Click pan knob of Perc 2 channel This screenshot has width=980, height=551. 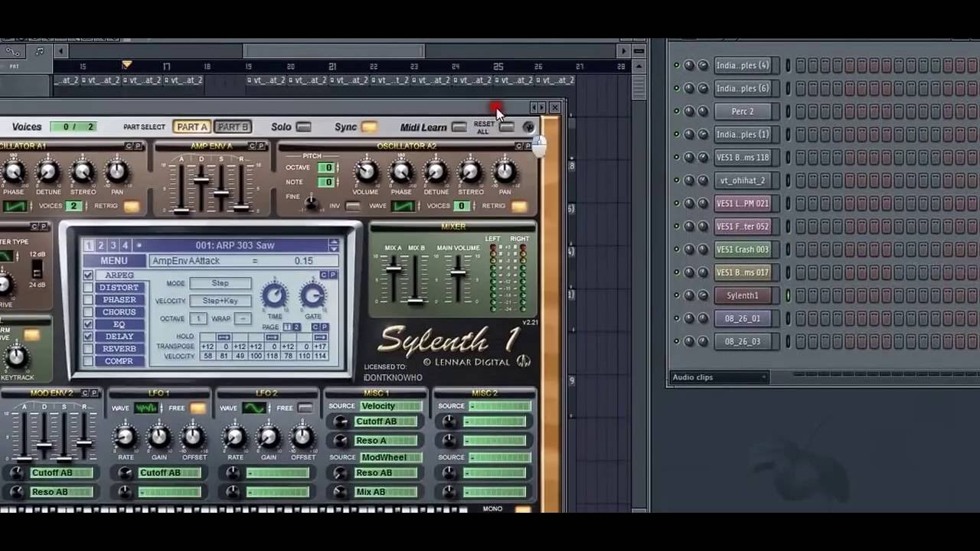coord(689,112)
